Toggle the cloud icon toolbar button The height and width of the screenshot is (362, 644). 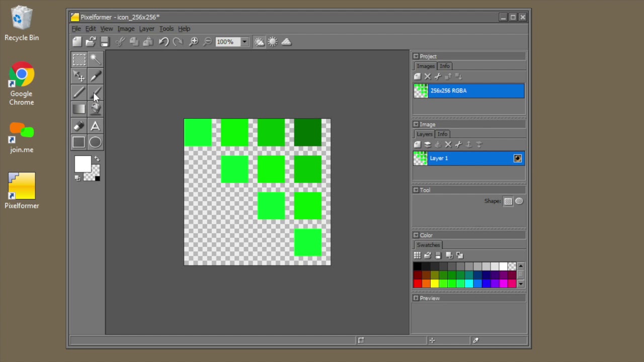point(286,42)
